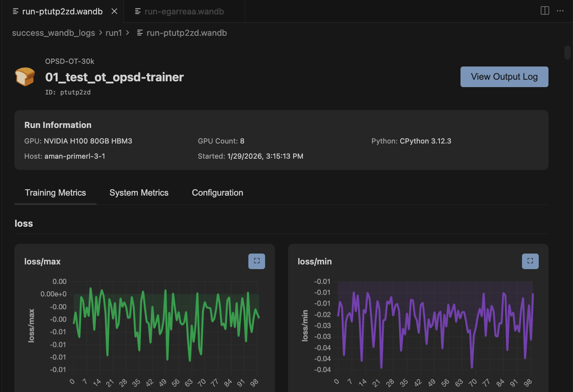Click the loss section heading
The height and width of the screenshot is (392, 573).
pos(23,223)
